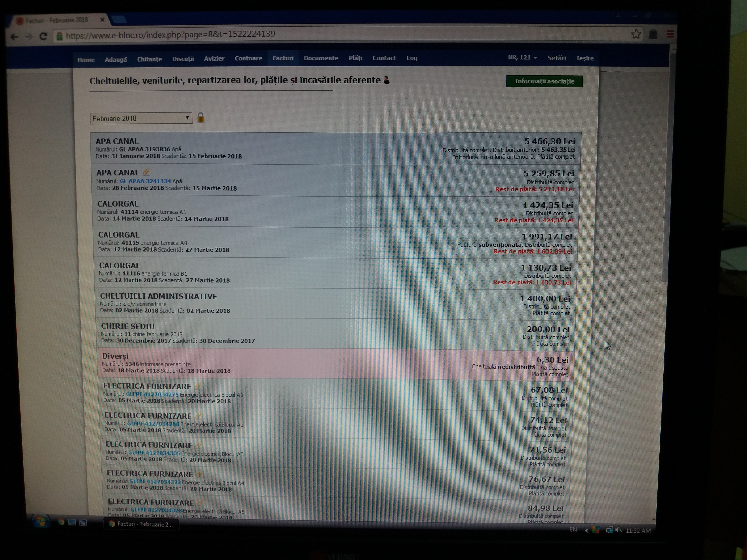747x560 pixels.
Task: Close the Facturi browser tab
Action: tap(102, 20)
